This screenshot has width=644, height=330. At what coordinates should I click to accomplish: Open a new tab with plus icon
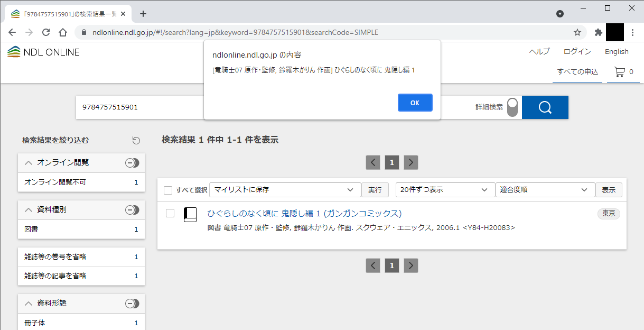click(143, 14)
